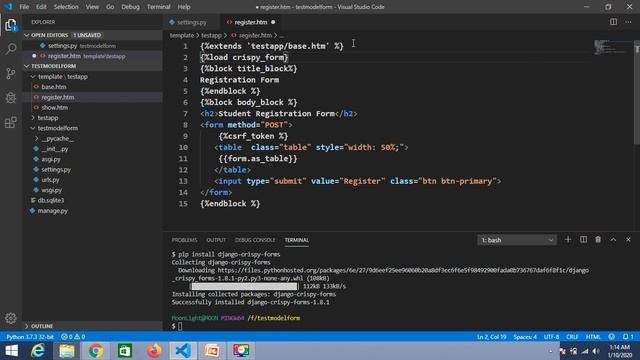Click Ln 2, Col 19 in status bar
640x360 pixels.
pyautogui.click(x=491, y=337)
